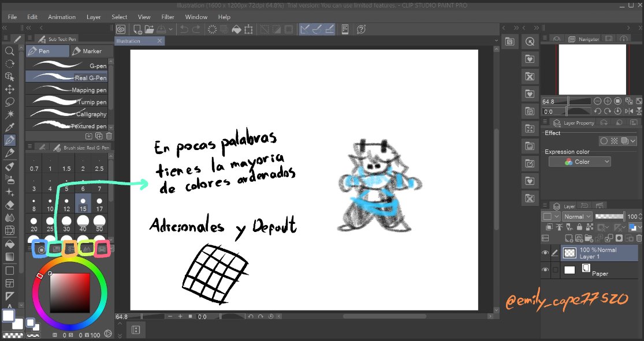Open the Normal blending mode dropdown

click(577, 216)
